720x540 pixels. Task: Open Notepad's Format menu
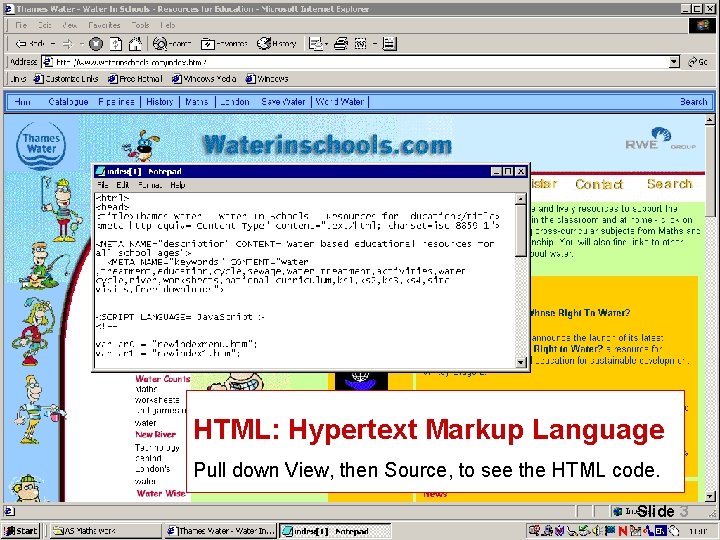click(x=150, y=185)
